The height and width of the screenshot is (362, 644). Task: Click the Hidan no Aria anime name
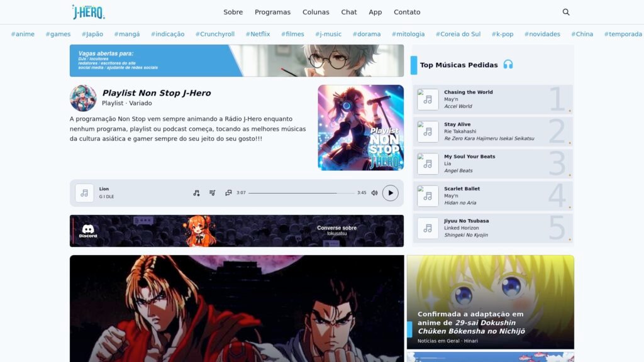pos(460,203)
